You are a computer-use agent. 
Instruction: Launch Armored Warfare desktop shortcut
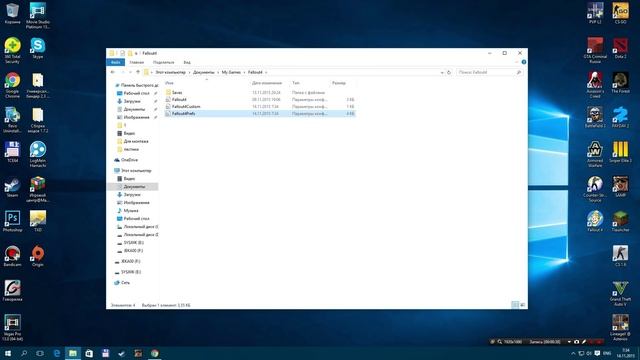(x=595, y=155)
